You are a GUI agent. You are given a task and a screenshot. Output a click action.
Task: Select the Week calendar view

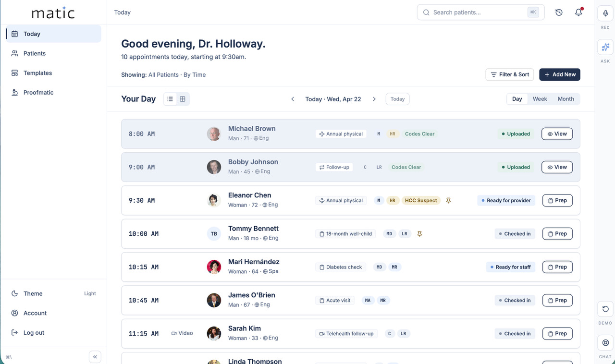(540, 99)
